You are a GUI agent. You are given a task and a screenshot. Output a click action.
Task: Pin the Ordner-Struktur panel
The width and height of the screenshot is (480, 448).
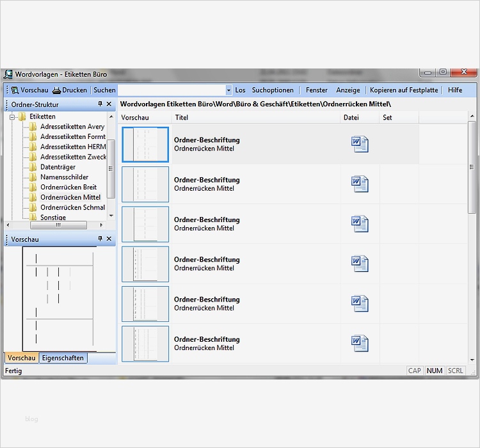pyautogui.click(x=100, y=104)
